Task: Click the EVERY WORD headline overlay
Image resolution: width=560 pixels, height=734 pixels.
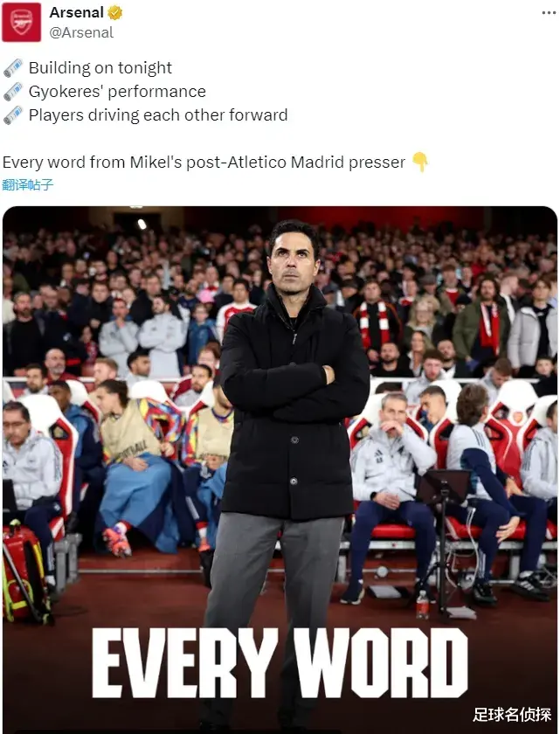Action: point(280,663)
